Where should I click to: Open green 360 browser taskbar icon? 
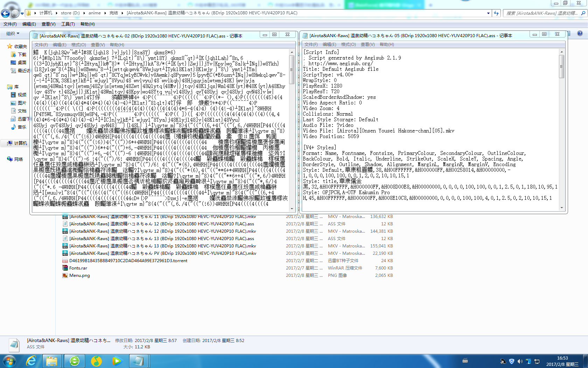75,361
